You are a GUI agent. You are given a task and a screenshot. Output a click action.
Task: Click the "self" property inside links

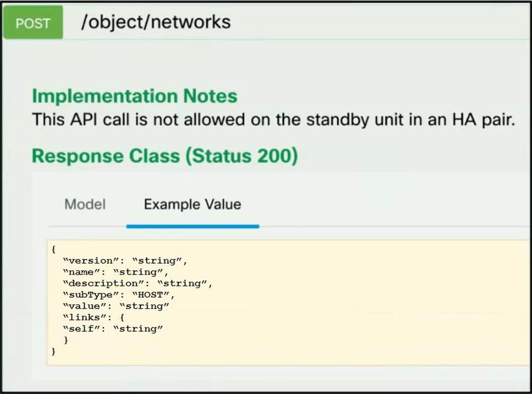pos(113,329)
